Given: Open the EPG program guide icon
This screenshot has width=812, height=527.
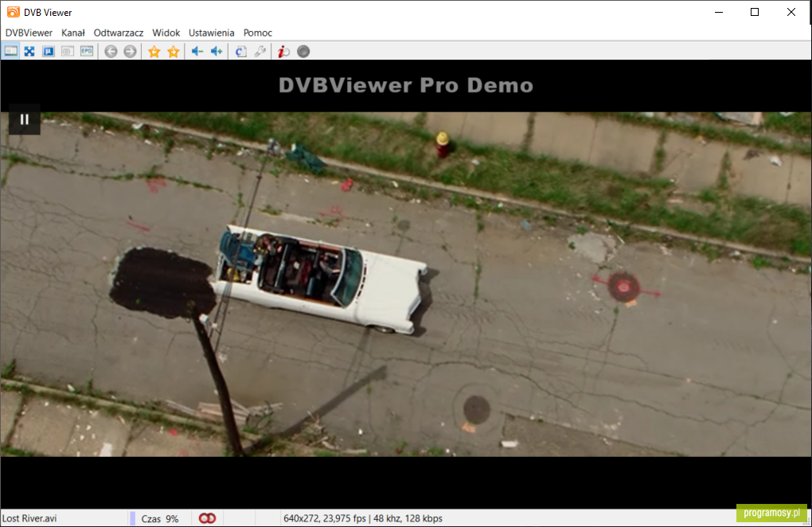Looking at the screenshot, I should [87, 51].
